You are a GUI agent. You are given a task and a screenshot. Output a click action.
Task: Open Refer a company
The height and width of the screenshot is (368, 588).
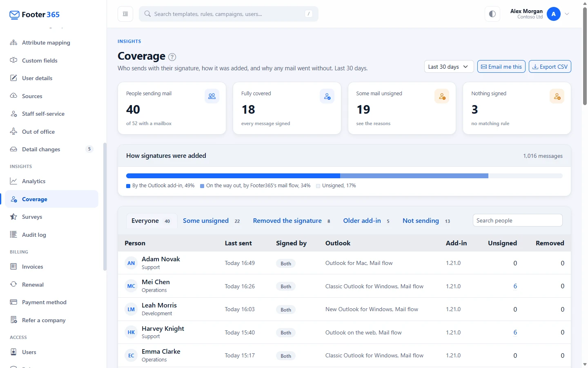click(51, 320)
